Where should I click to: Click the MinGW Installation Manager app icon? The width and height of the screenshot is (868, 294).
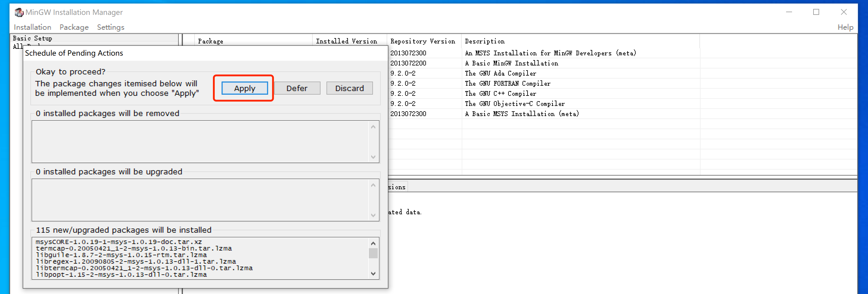click(x=19, y=12)
